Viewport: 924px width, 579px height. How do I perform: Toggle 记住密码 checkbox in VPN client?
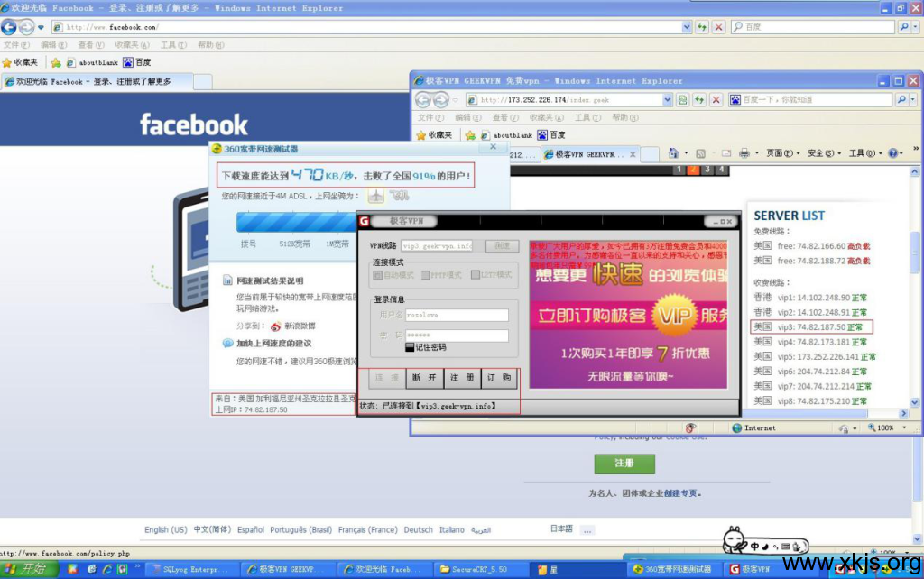tap(410, 347)
